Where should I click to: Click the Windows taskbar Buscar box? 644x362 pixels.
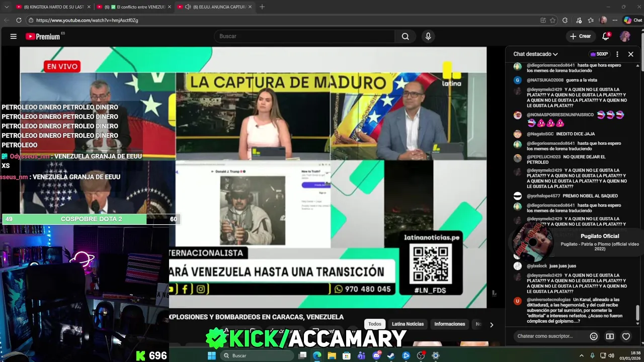(257, 355)
